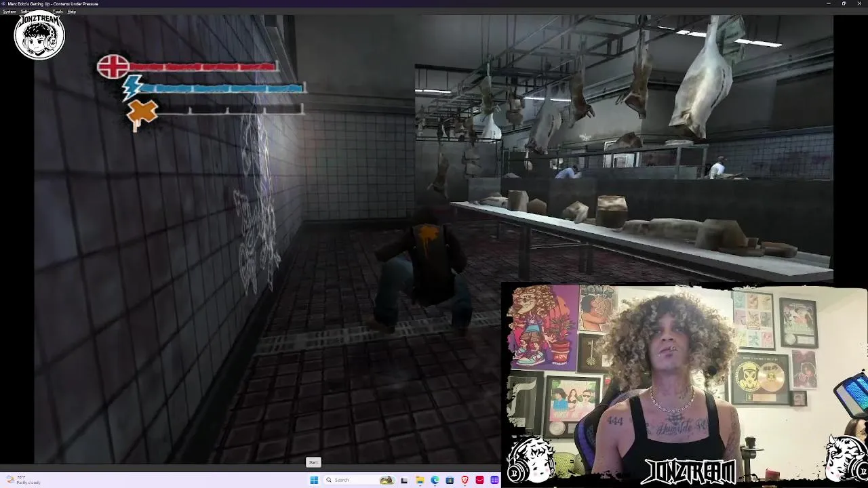The width and height of the screenshot is (868, 488).
Task: Open the Brave browser taskbar icon
Action: [465, 480]
